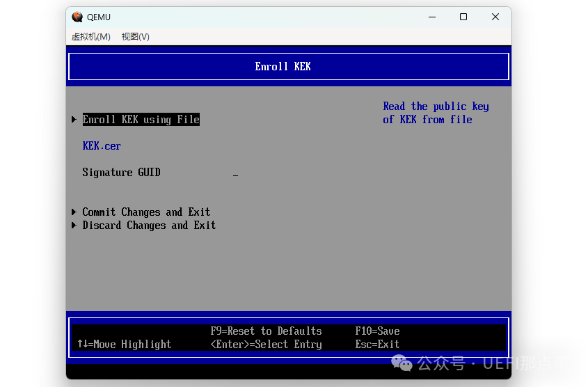Click the arrow beside Discard Changes and Exit

click(x=74, y=226)
